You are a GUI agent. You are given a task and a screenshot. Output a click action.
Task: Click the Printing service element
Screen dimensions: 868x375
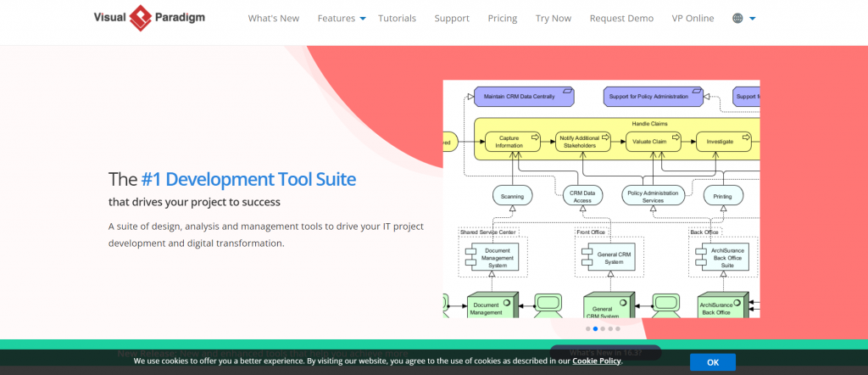[723, 196]
